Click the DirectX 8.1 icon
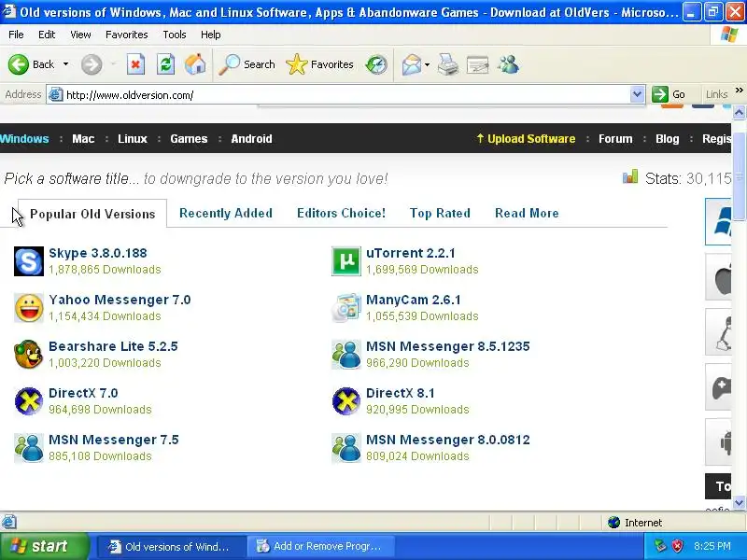Screen dimensions: 747x560 click(346, 401)
